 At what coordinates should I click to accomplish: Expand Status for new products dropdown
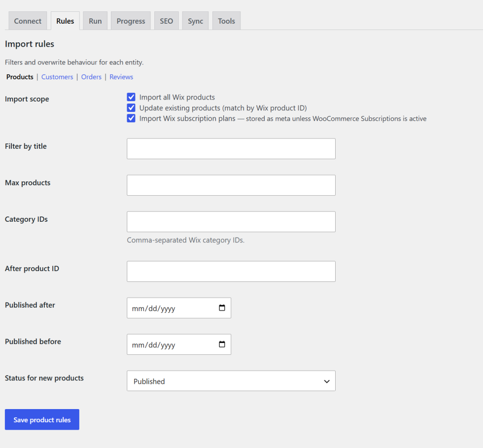point(231,381)
